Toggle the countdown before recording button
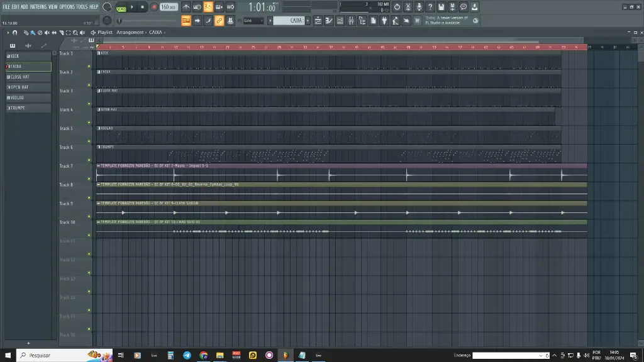644x362 pixels. click(x=208, y=7)
